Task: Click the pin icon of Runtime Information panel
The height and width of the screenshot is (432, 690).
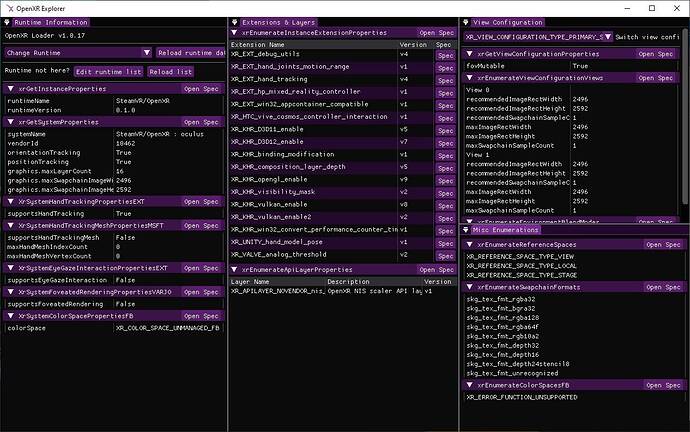Action: (x=7, y=22)
